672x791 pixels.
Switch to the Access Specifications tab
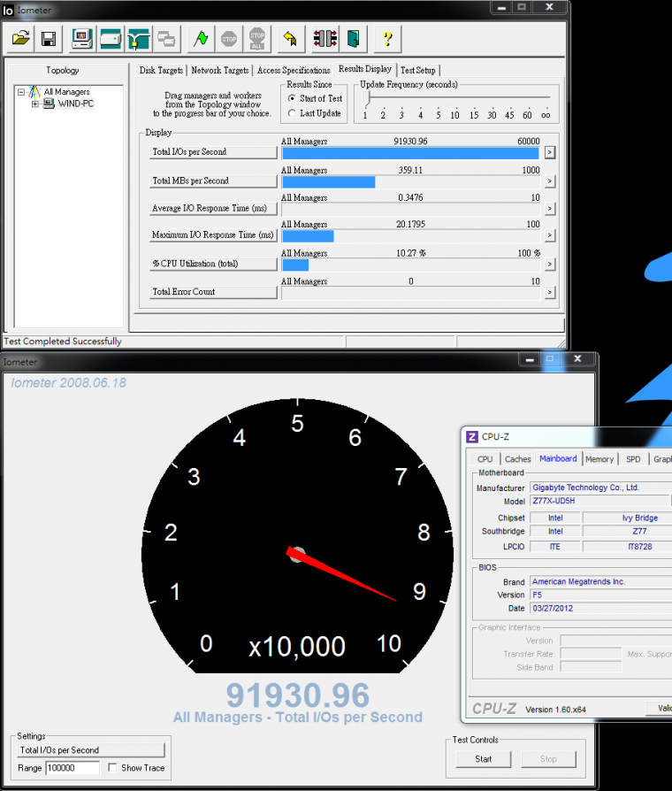pos(294,70)
